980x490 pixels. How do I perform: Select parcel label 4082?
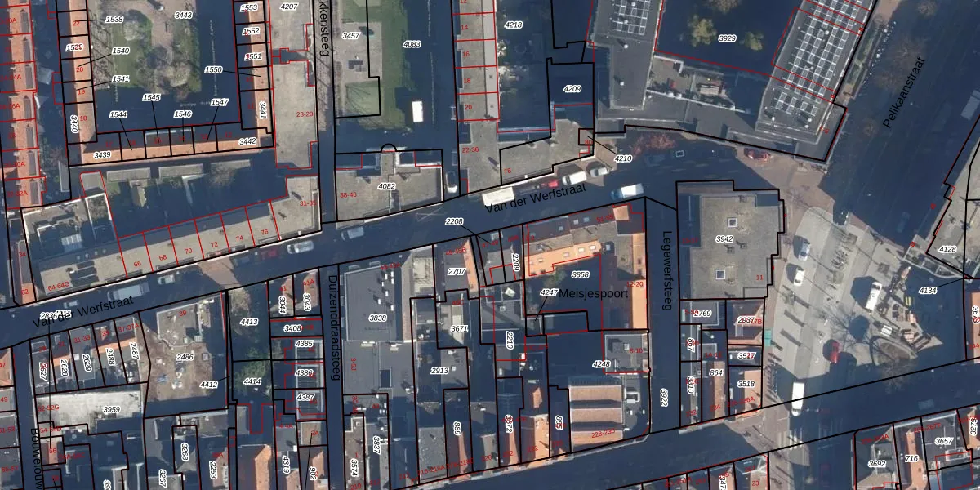[386, 186]
